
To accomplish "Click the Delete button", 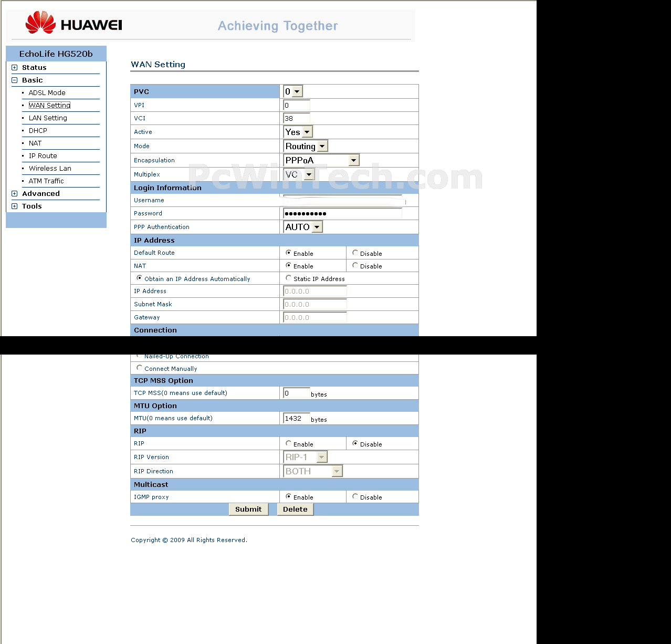I will (x=295, y=509).
